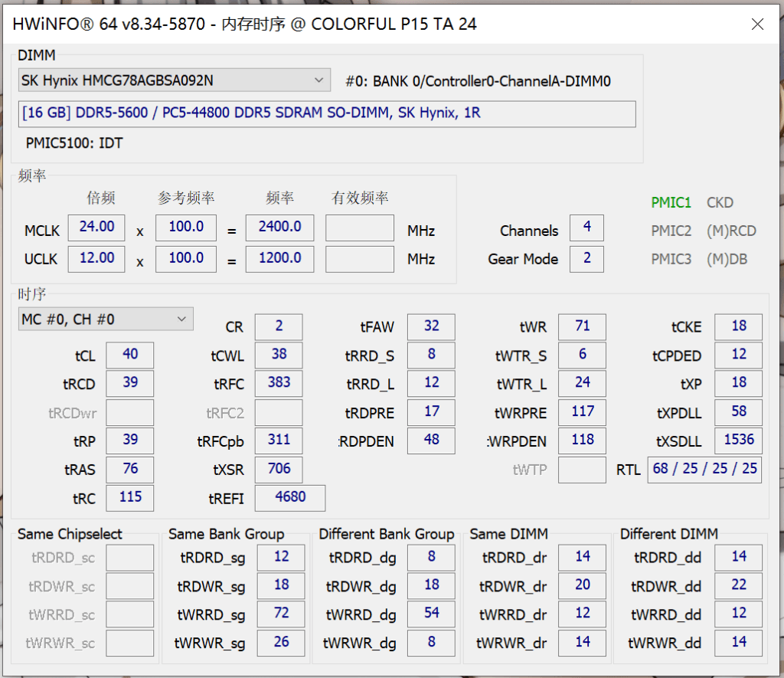
Task: Click the UCLK frequency field 1200.0
Action: click(280, 259)
